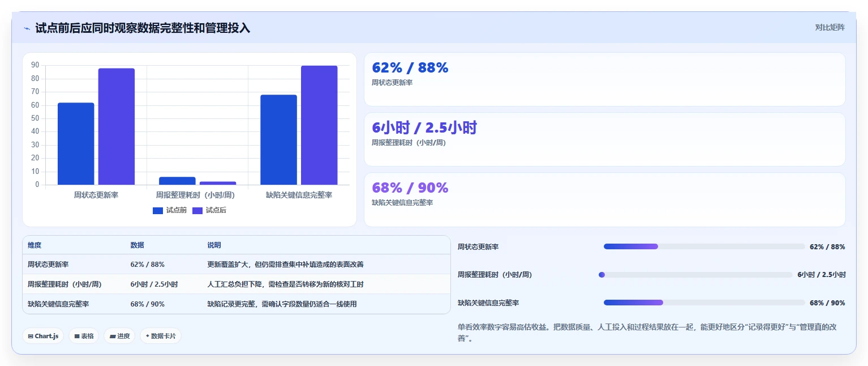Click the chart axis label 周报整理耗时（小时/周）
Screen dimensions: 868x366
(196, 195)
